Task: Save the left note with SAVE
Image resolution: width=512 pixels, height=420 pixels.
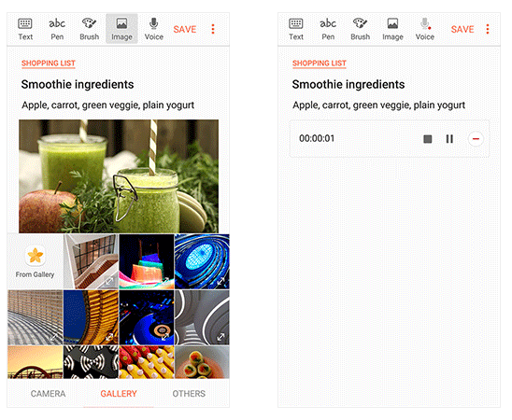Action: pyautogui.click(x=185, y=29)
